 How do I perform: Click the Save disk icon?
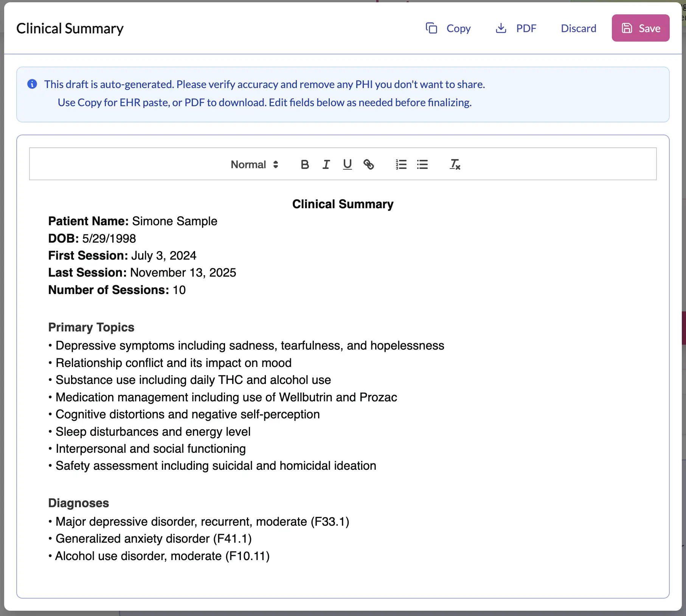(627, 28)
